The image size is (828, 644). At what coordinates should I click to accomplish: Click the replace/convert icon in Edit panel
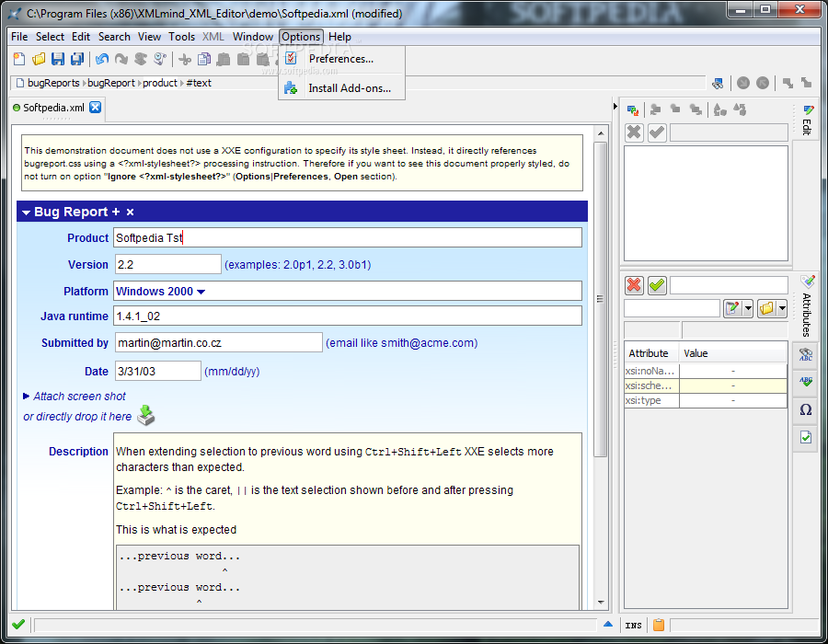[633, 109]
